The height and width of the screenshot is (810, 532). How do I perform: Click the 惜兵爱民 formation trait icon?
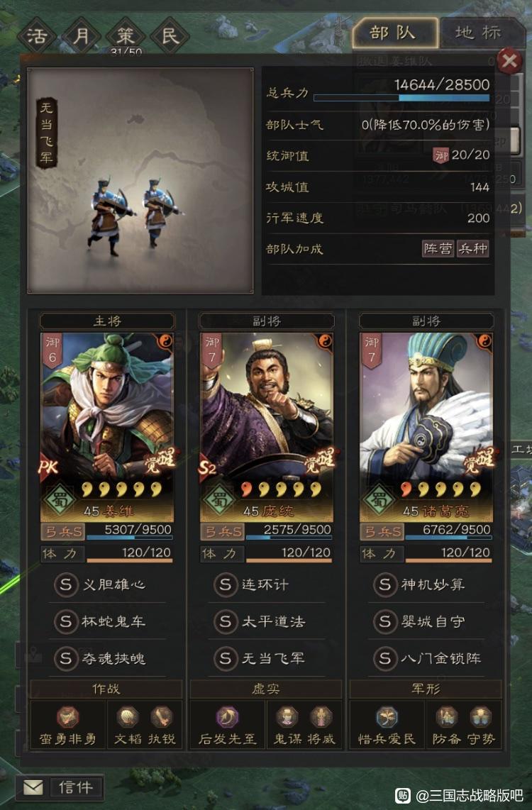387,717
